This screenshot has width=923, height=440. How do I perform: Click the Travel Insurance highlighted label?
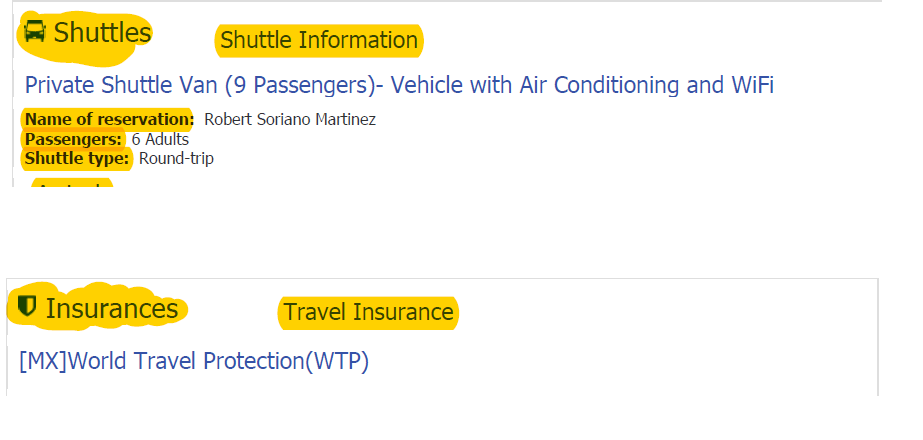coord(368,313)
